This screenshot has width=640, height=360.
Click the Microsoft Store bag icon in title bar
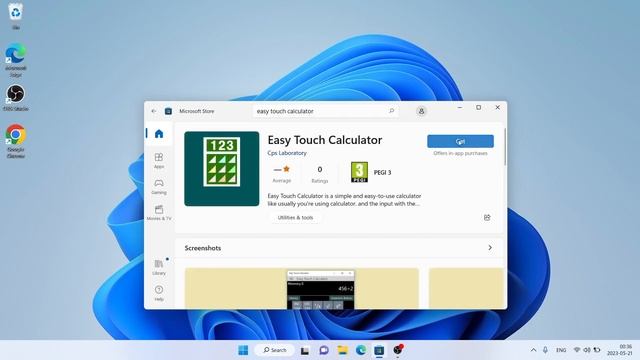coord(168,111)
